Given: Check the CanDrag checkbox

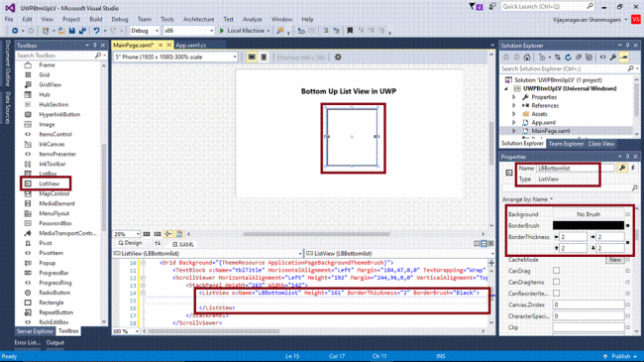Looking at the screenshot, I should (556, 271).
